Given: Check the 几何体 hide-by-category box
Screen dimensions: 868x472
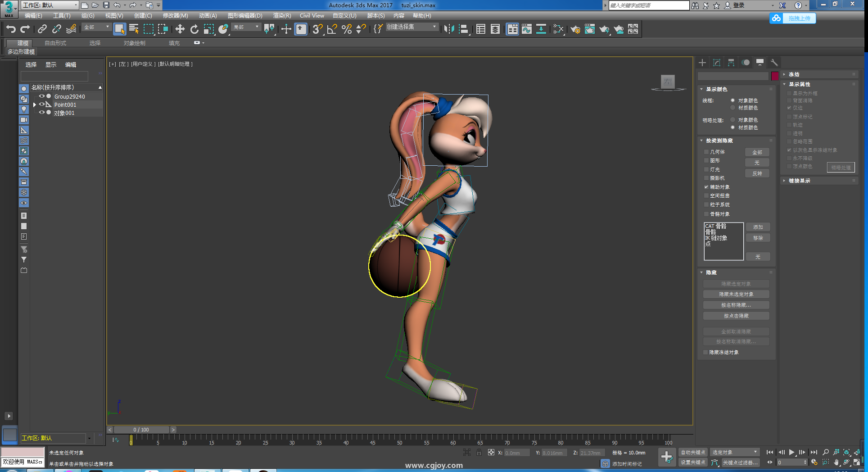Looking at the screenshot, I should (x=706, y=152).
